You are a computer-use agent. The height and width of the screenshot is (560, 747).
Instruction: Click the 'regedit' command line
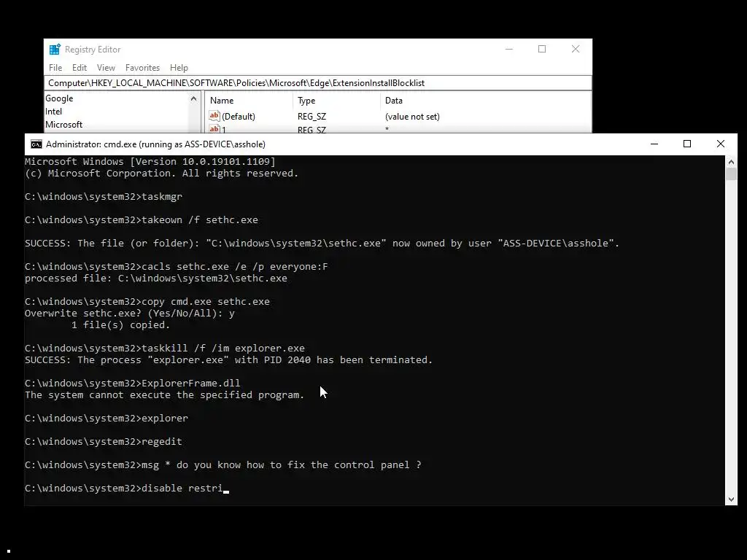pyautogui.click(x=104, y=441)
